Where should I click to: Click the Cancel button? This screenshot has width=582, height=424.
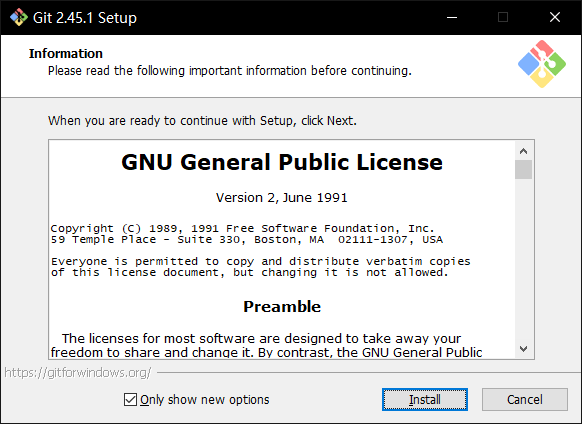tap(524, 399)
